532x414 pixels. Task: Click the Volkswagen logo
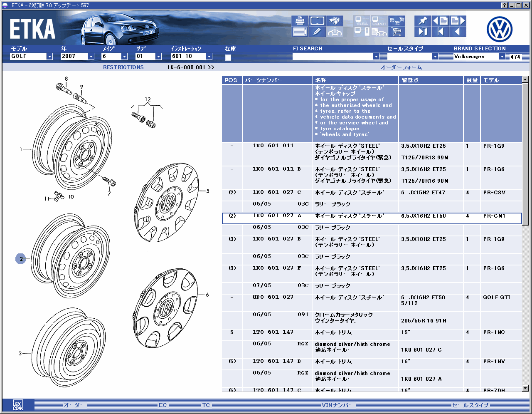point(499,29)
